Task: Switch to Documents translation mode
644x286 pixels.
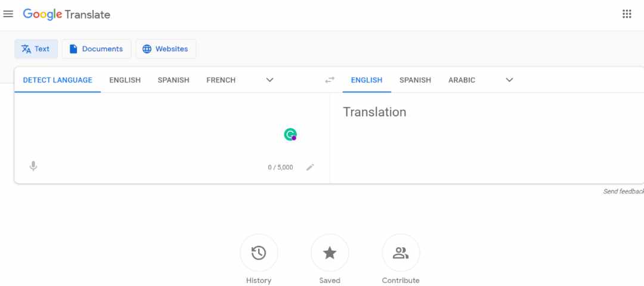Action: click(x=97, y=49)
